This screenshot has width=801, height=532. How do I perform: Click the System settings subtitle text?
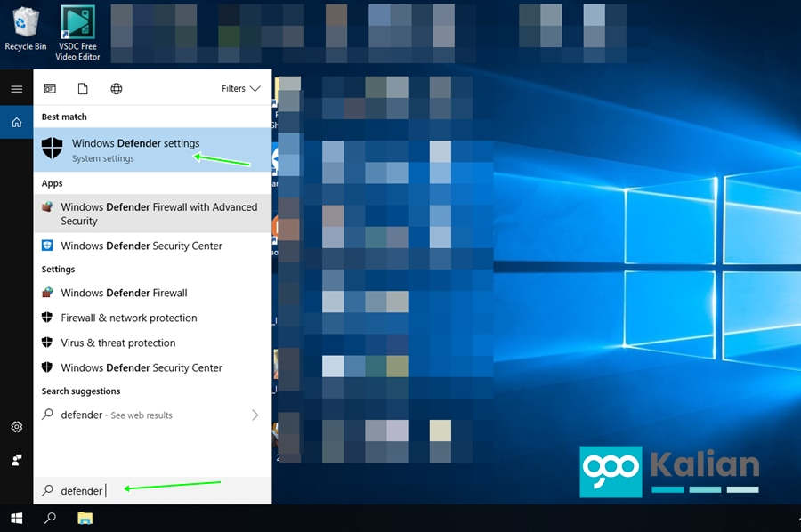click(x=102, y=158)
